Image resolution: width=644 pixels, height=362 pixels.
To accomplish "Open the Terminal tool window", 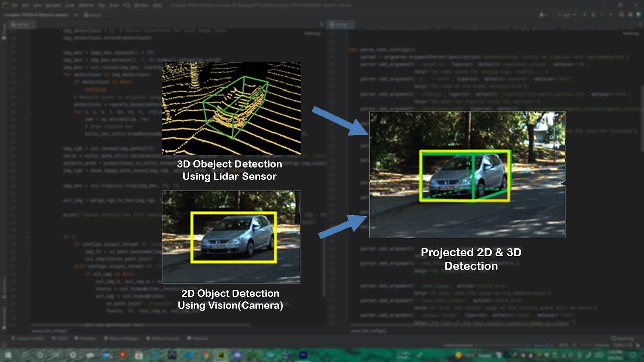I will 197,338.
